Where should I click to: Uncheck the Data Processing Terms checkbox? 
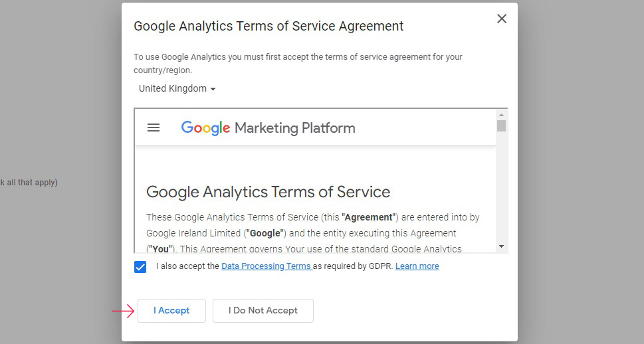point(140,267)
